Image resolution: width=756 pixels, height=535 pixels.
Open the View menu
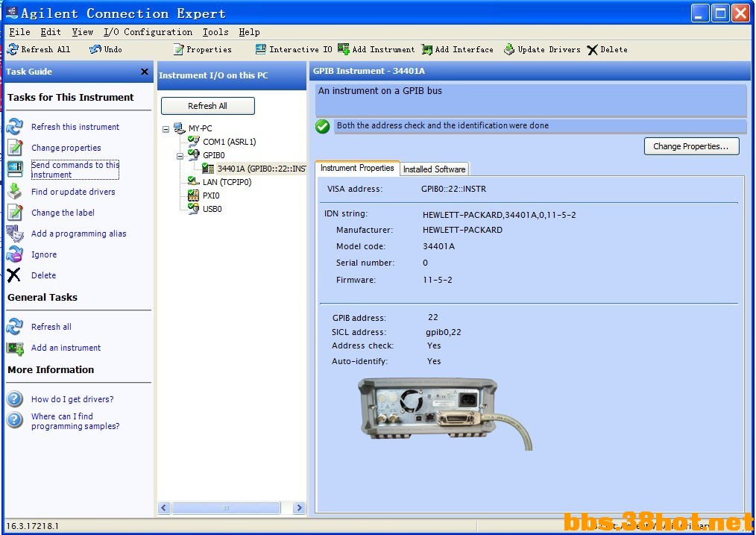tap(83, 32)
